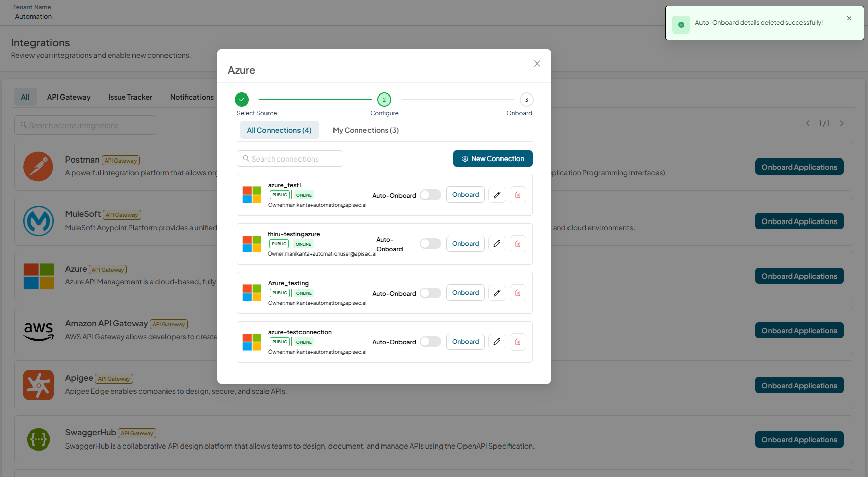Select the Select Source completed step circle
Screen dimensions: 868x477
point(242,100)
